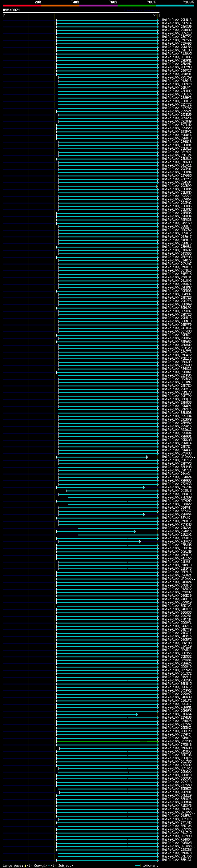Click the label UniRef100_Q84VH4
197x868 pixels.
pos(177,507)
